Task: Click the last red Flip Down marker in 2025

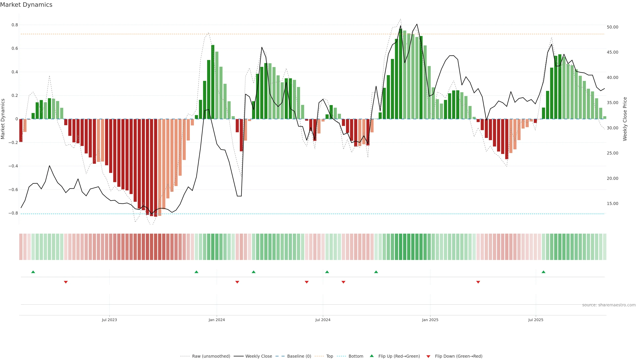Action: (478, 282)
